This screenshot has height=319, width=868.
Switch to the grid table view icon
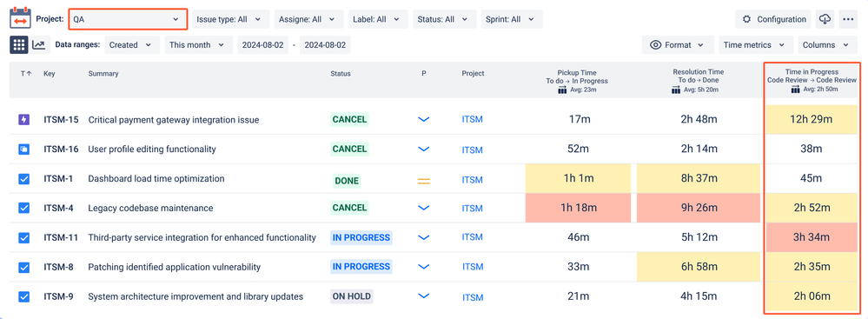pyautogui.click(x=19, y=45)
